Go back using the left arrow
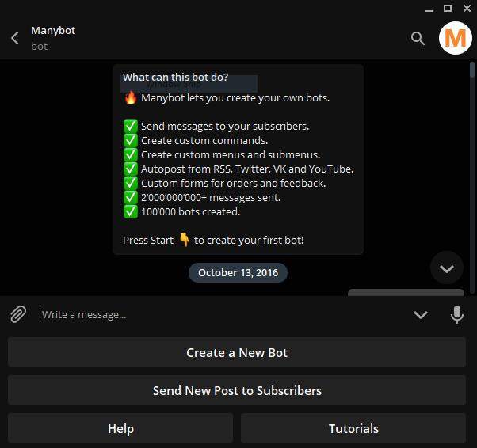This screenshot has width=477, height=448. 14,38
